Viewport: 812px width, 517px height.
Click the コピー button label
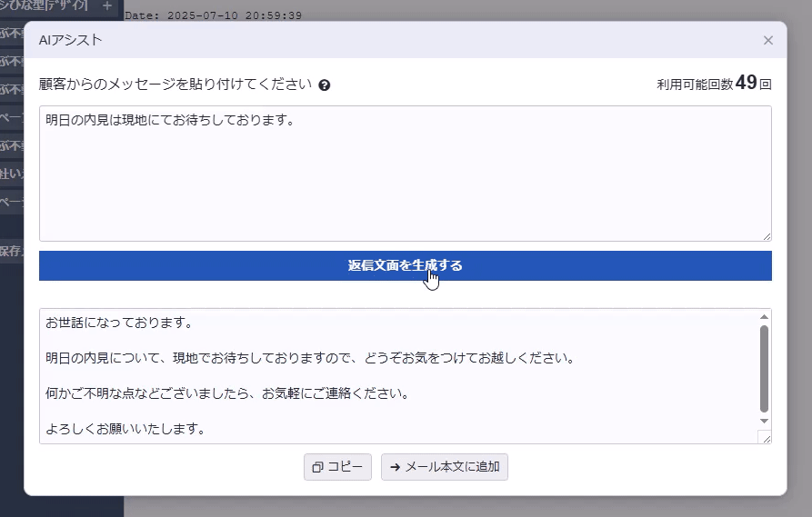tap(346, 467)
